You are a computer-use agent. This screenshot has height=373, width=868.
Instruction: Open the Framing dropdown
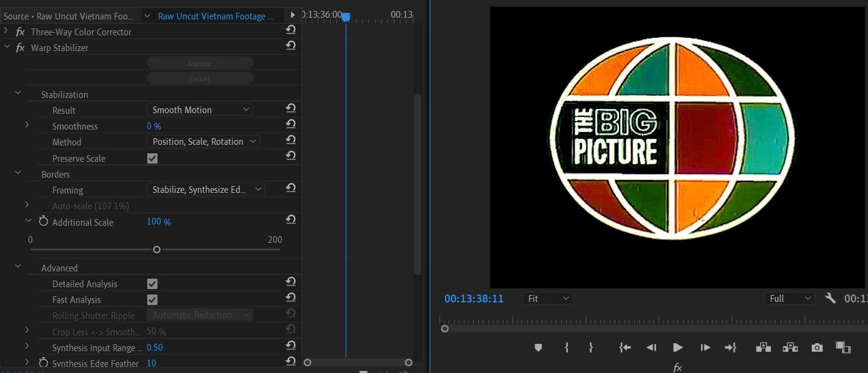click(x=206, y=189)
